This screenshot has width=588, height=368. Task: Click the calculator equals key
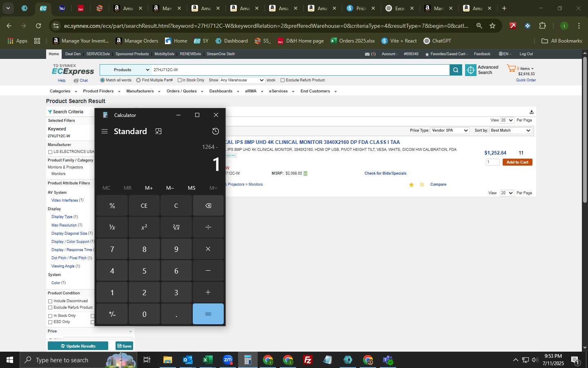click(x=208, y=314)
